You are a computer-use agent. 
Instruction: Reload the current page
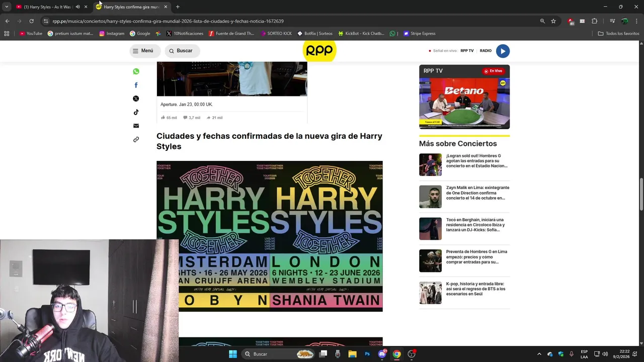(x=31, y=21)
